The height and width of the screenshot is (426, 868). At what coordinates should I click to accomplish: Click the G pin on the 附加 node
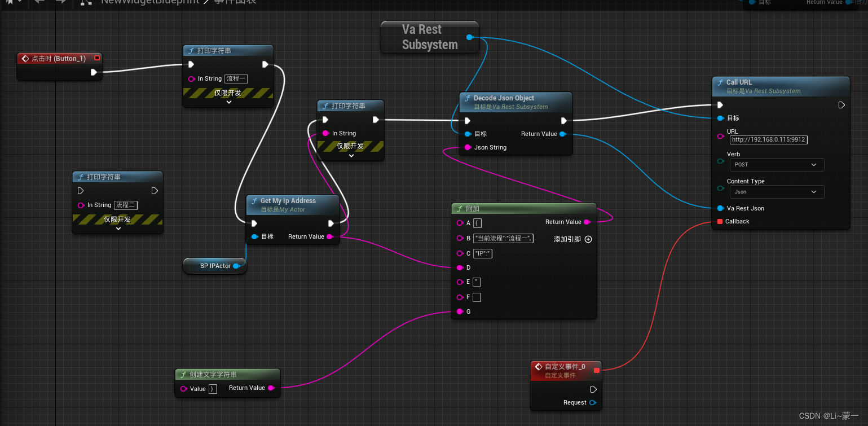pos(460,311)
